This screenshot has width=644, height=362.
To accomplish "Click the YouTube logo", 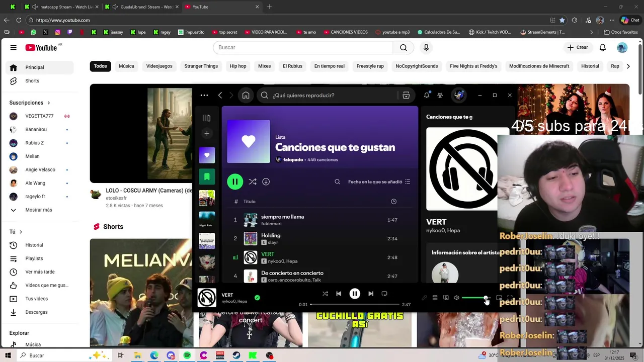I will click(x=41, y=48).
